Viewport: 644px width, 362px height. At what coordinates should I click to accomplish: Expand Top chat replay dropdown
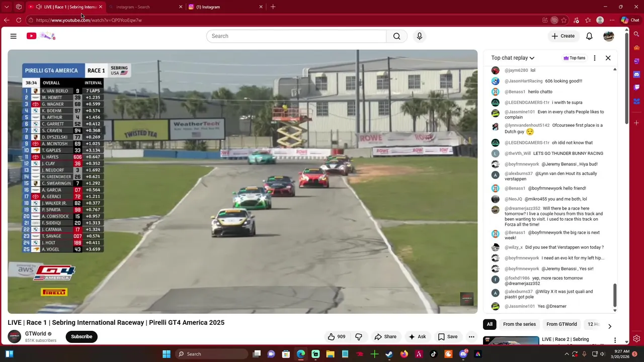point(513,58)
